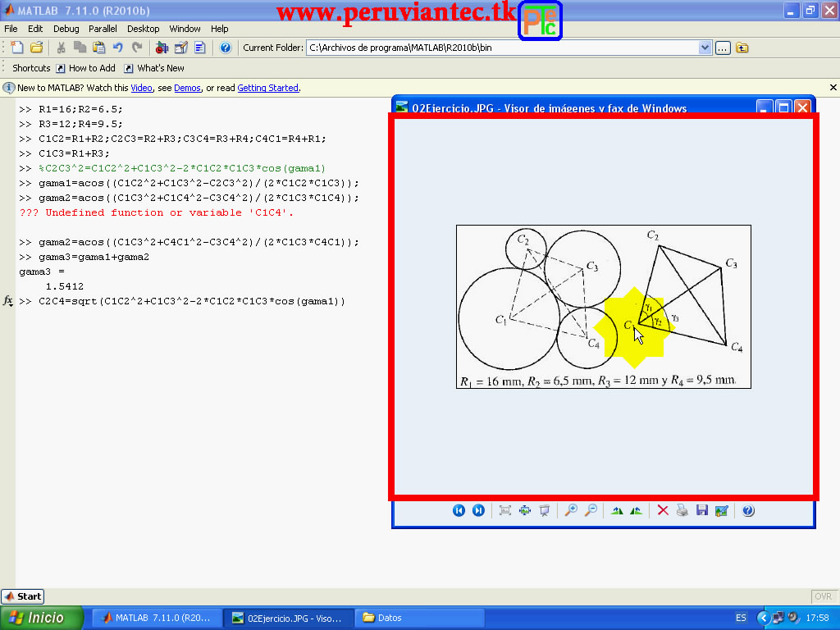840x630 pixels.
Task: Select the Zoom In magnifier in the image viewer
Action: (x=571, y=510)
